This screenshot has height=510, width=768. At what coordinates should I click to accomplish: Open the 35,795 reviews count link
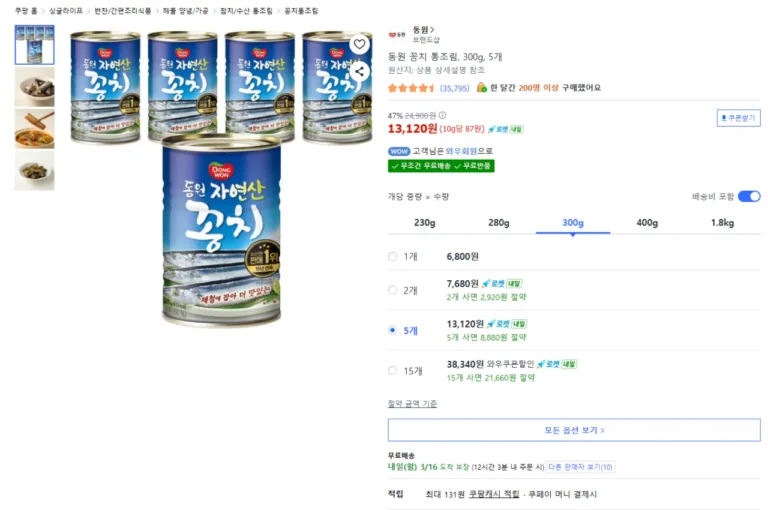tap(454, 88)
